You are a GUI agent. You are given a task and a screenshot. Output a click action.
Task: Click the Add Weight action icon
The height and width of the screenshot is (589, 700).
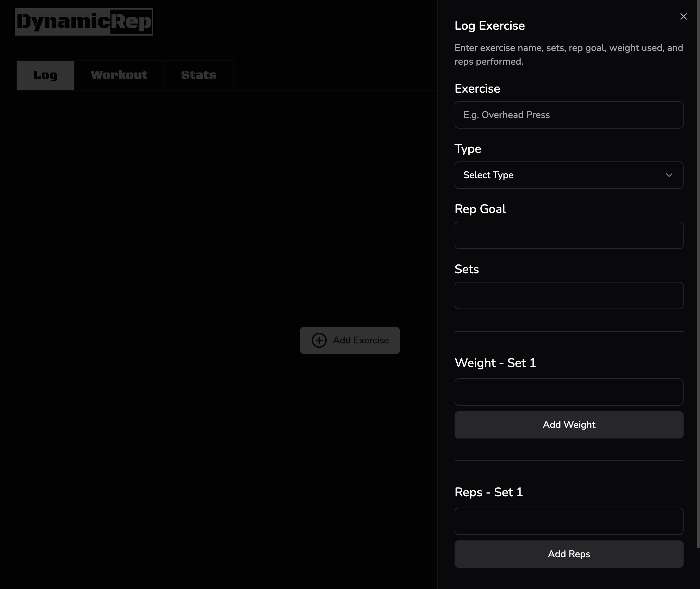point(569,425)
